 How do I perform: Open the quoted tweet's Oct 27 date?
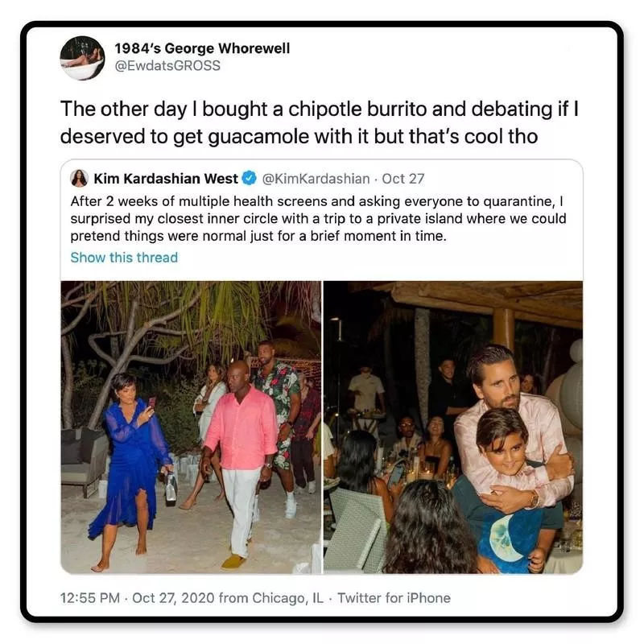(x=403, y=178)
